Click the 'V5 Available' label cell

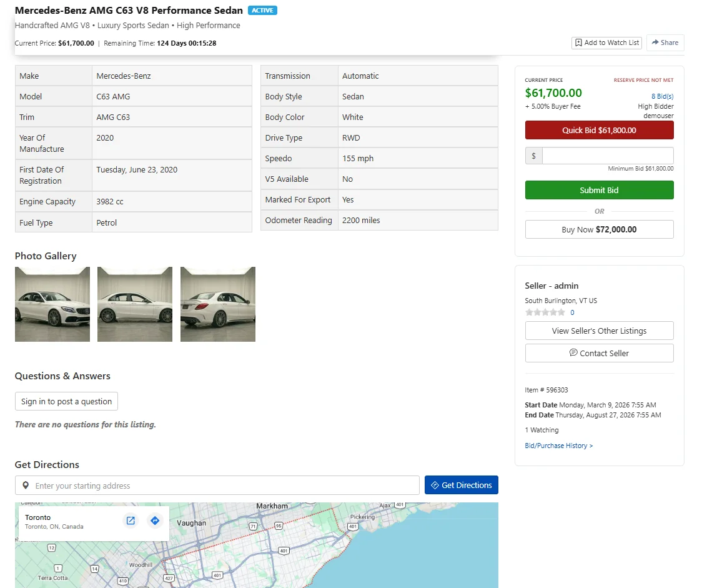point(299,179)
